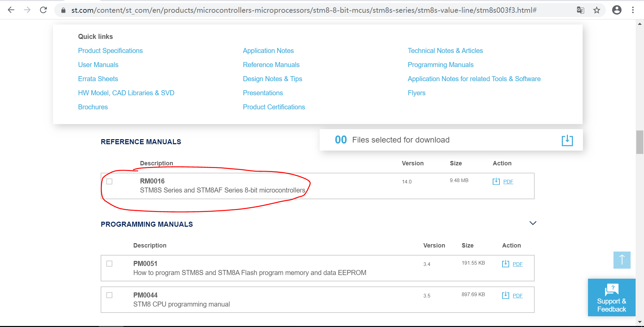Open the PDF link for PM0044

pos(518,295)
